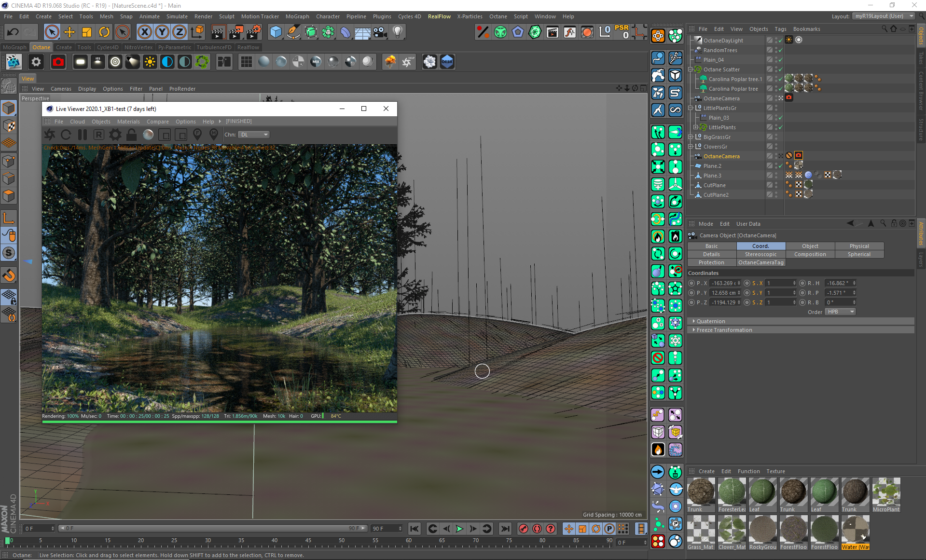Open viewport Cameras menu

pos(61,89)
